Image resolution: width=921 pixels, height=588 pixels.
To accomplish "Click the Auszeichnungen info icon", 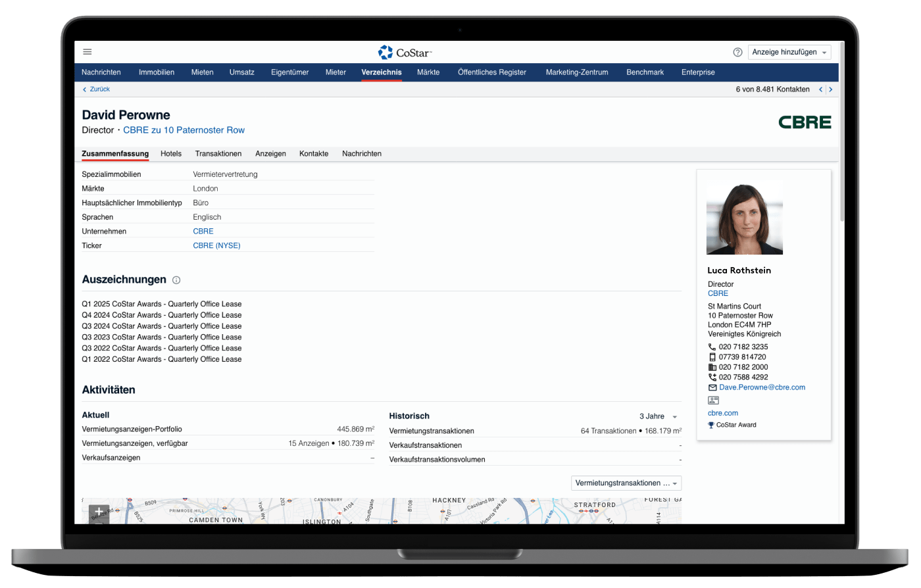I will 176,280.
